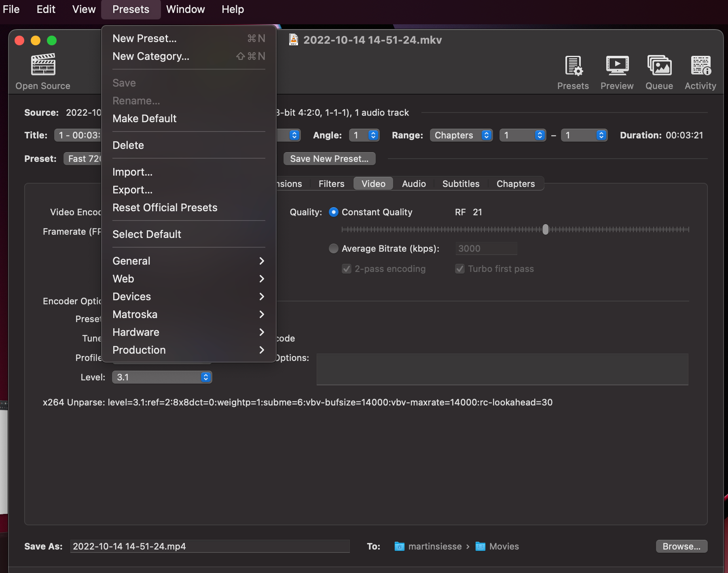Toggle the Turbo first pass checkbox
728x573 pixels.
tap(460, 269)
